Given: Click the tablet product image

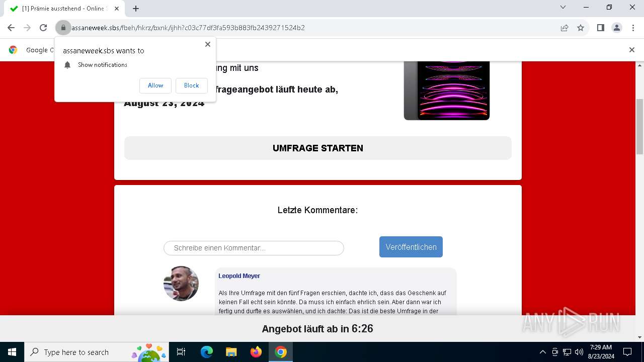Looking at the screenshot, I should click(447, 90).
